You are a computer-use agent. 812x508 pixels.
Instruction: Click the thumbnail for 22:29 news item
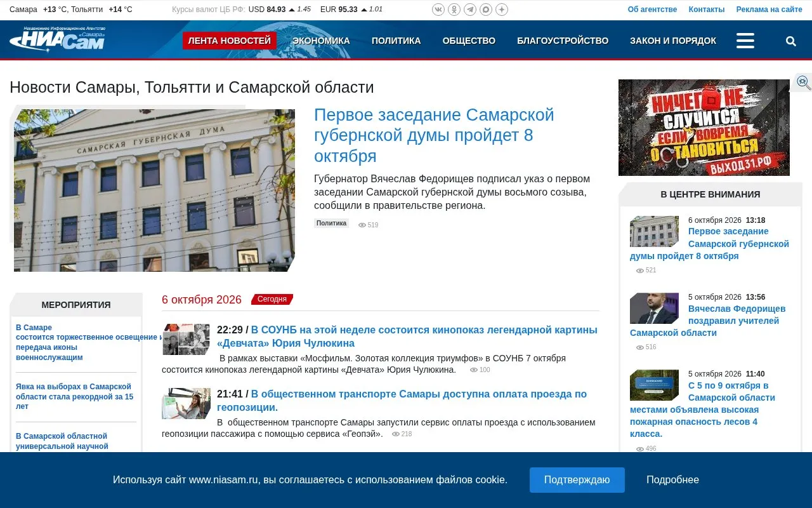186,339
